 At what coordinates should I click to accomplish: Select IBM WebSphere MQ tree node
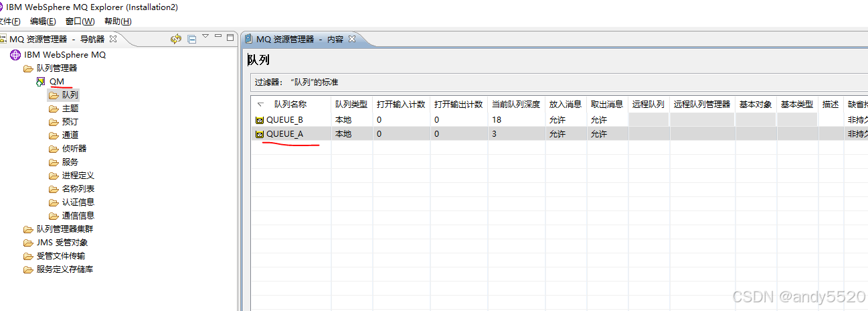click(x=65, y=55)
